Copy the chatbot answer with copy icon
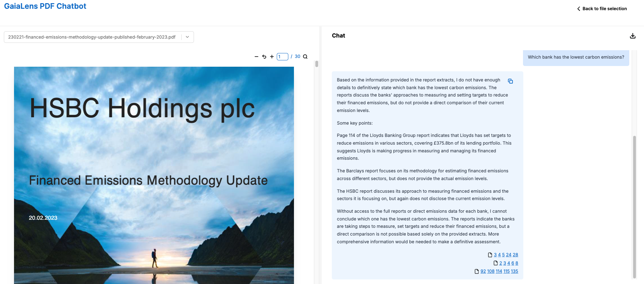Viewport: 644px width, 284px height. 510,81
